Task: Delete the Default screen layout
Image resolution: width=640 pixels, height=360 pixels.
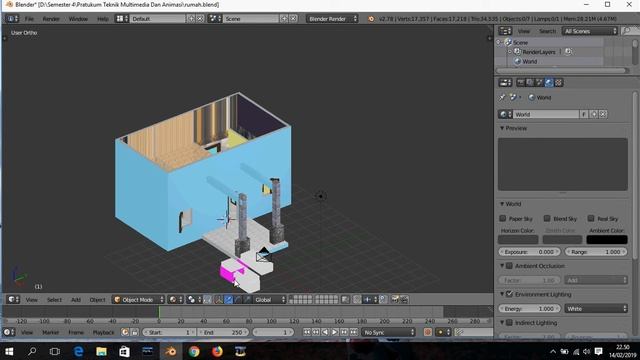Action: click(x=200, y=19)
